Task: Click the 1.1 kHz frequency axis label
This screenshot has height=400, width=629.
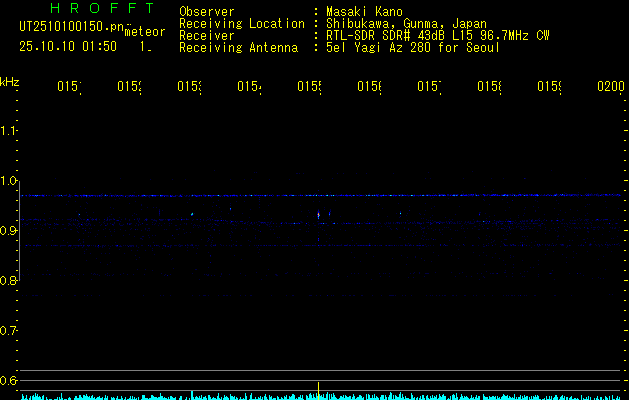Action: [9, 131]
